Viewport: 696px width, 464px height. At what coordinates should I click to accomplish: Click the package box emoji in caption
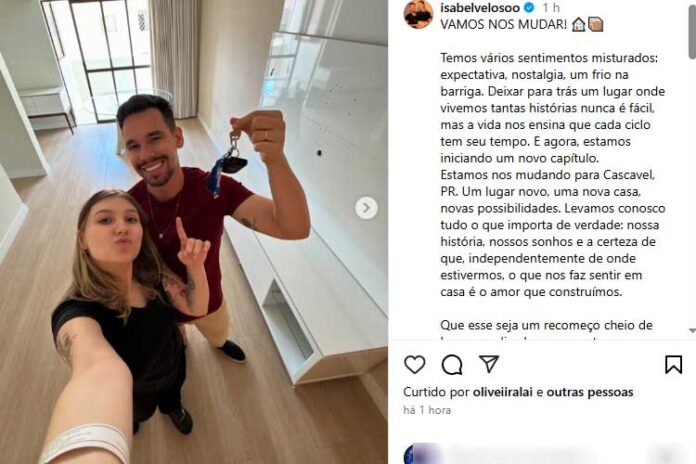click(595, 24)
